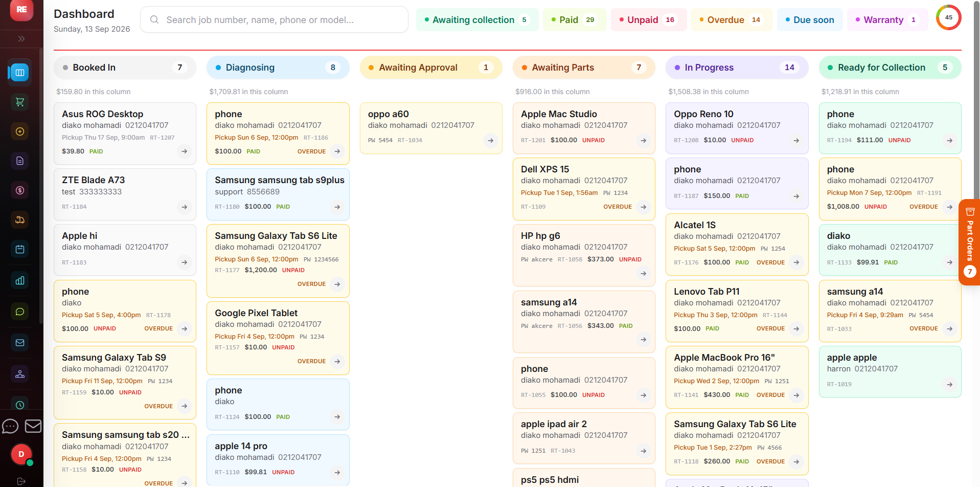Open the Part Orders side tab

tap(970, 242)
